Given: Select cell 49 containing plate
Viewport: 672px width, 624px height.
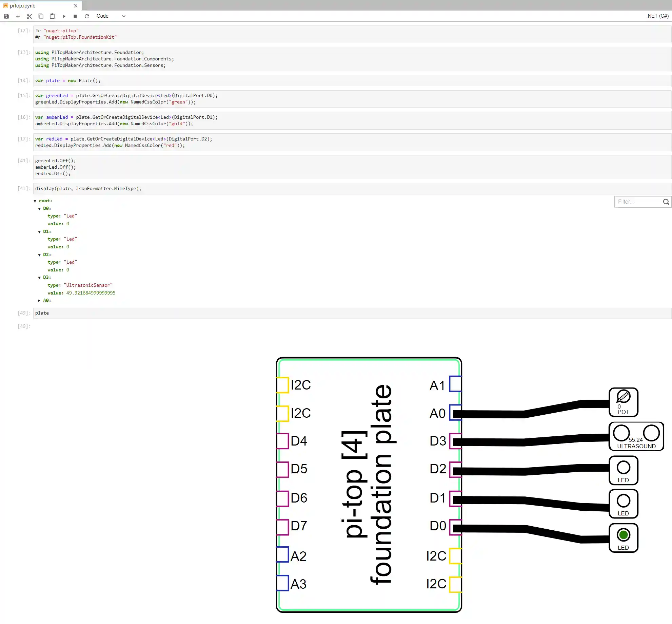Looking at the screenshot, I should (352, 313).
